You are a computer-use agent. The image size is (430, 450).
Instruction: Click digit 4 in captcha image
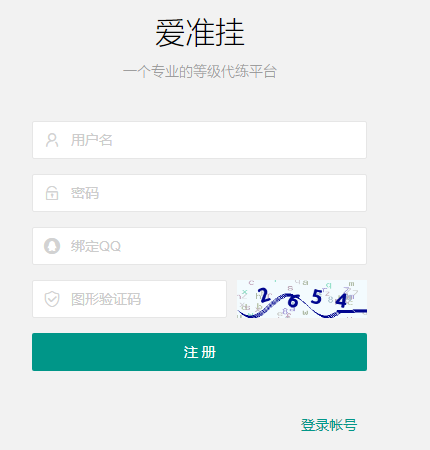(x=341, y=301)
